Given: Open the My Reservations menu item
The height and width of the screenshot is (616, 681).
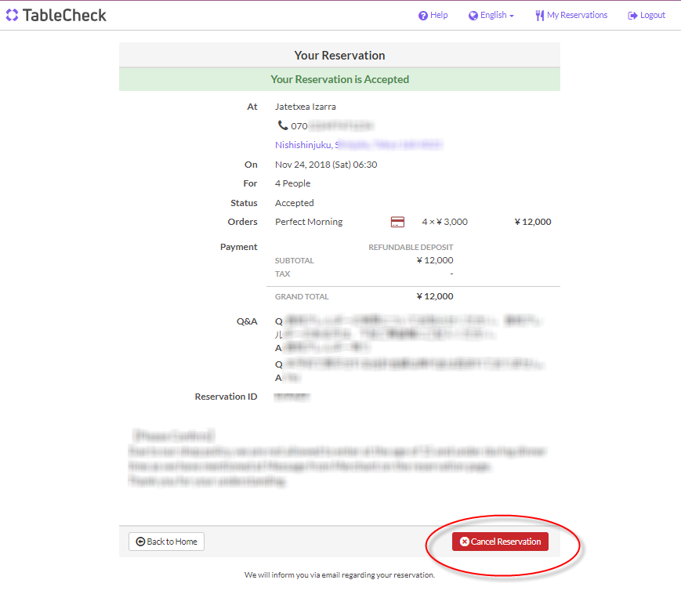Looking at the screenshot, I should click(x=577, y=15).
